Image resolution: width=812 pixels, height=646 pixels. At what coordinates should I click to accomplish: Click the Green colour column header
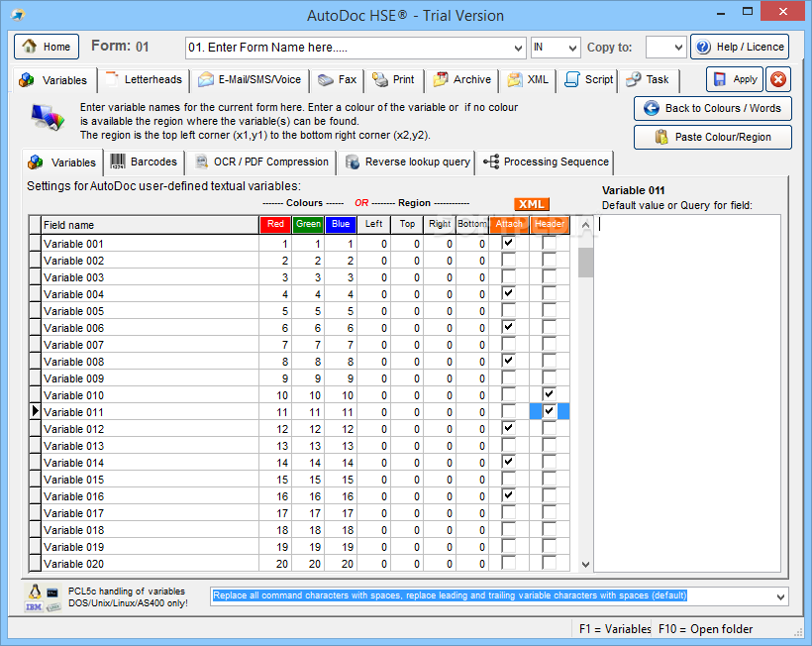point(308,224)
